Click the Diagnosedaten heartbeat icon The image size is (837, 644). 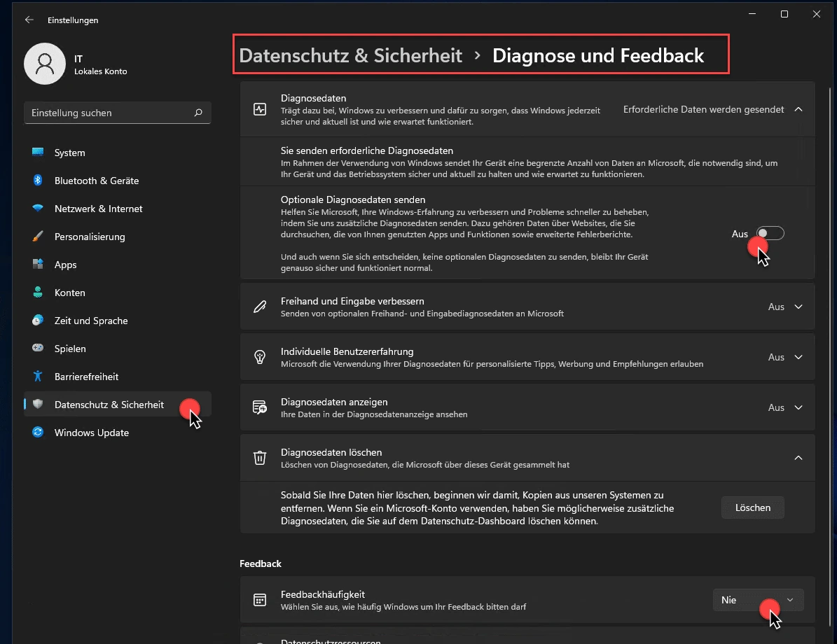pyautogui.click(x=260, y=109)
